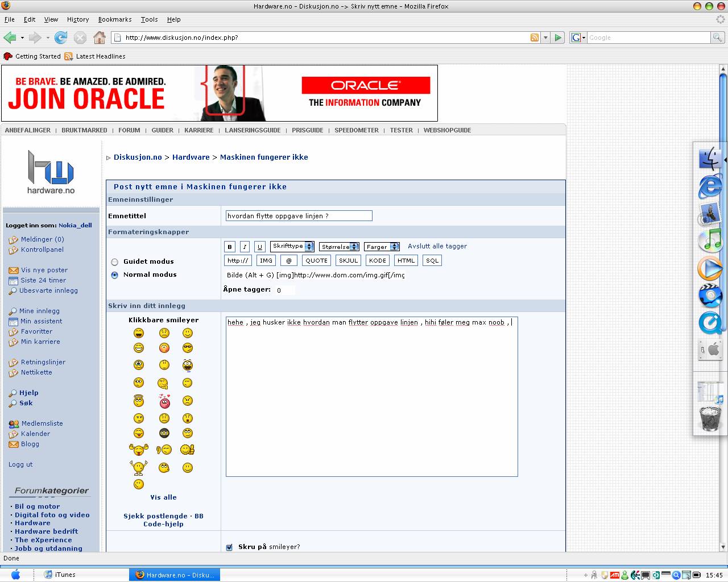This screenshot has width=728, height=582.
Task: Go back with the Back arrow
Action: [x=10, y=38]
